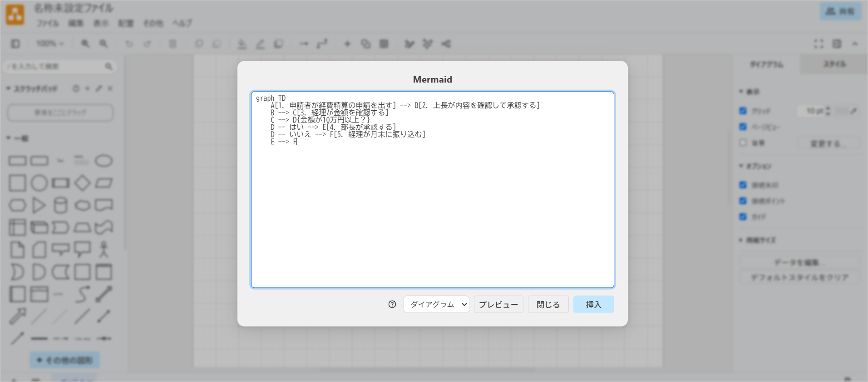Click the draw.io orange logo icon

[x=15, y=15]
